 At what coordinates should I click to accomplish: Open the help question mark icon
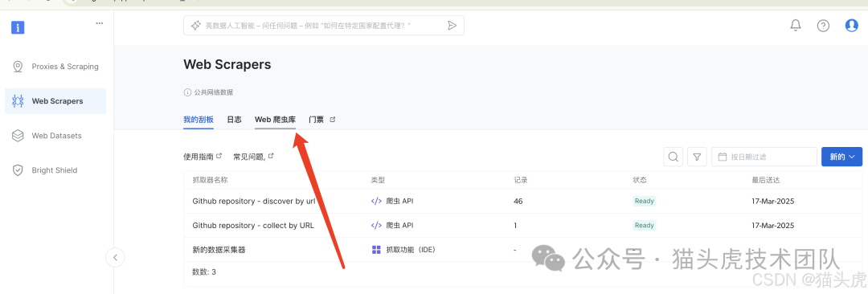(x=823, y=26)
